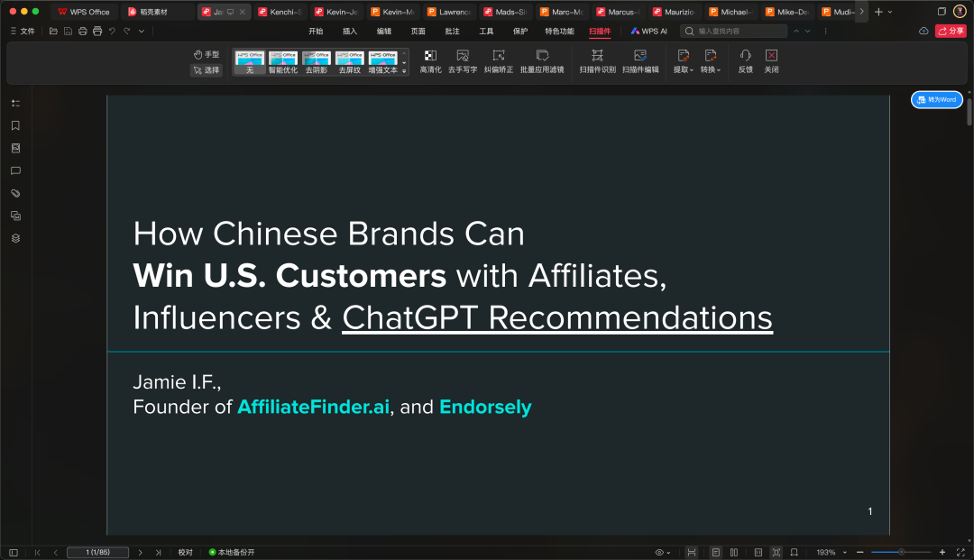The image size is (974, 560).
Task: Enable two-page view mode
Action: click(733, 552)
